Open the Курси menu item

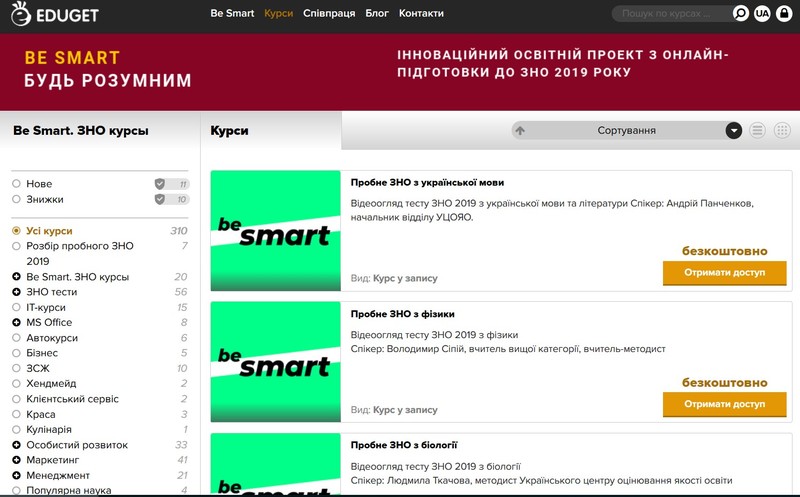pyautogui.click(x=279, y=13)
